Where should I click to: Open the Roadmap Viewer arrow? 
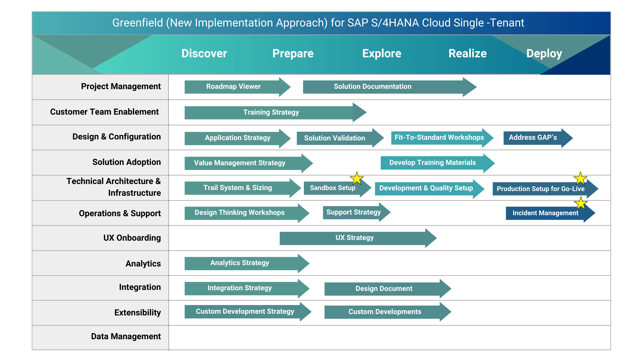[237, 87]
